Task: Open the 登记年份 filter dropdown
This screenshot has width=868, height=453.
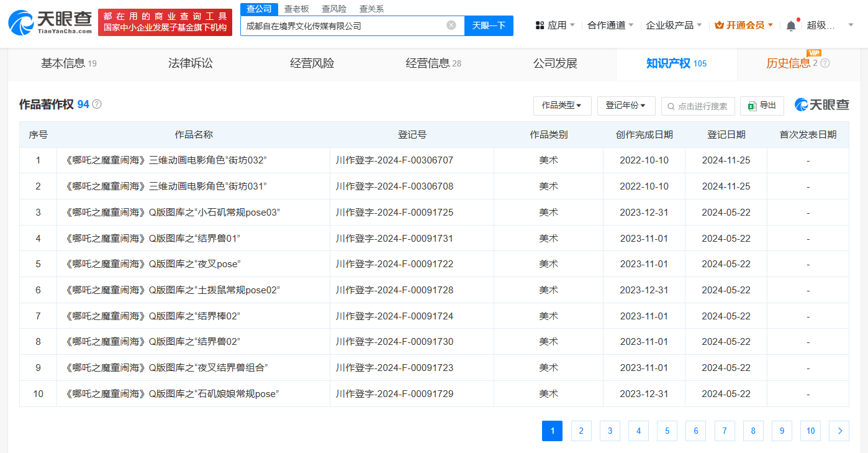Action: coord(626,106)
